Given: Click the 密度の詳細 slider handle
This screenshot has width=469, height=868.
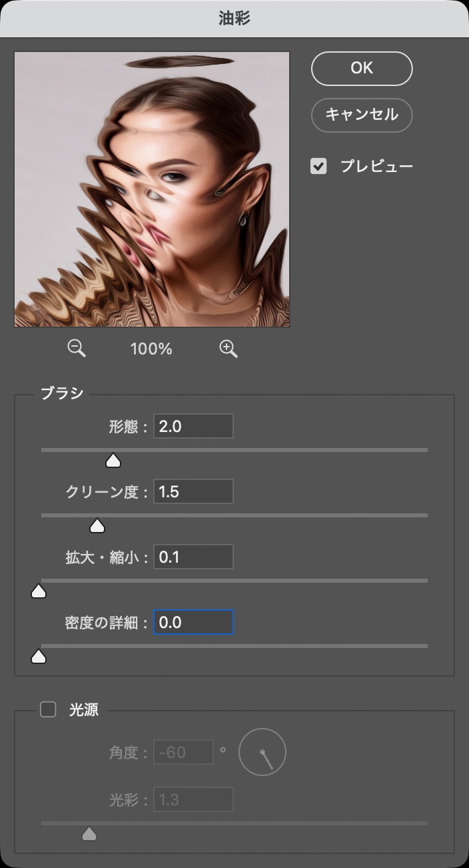Looking at the screenshot, I should [39, 657].
